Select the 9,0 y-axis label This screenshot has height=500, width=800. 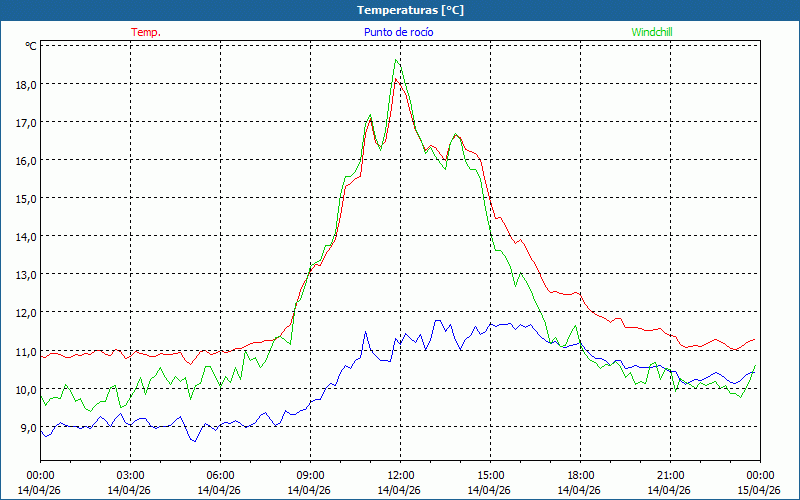pos(28,427)
